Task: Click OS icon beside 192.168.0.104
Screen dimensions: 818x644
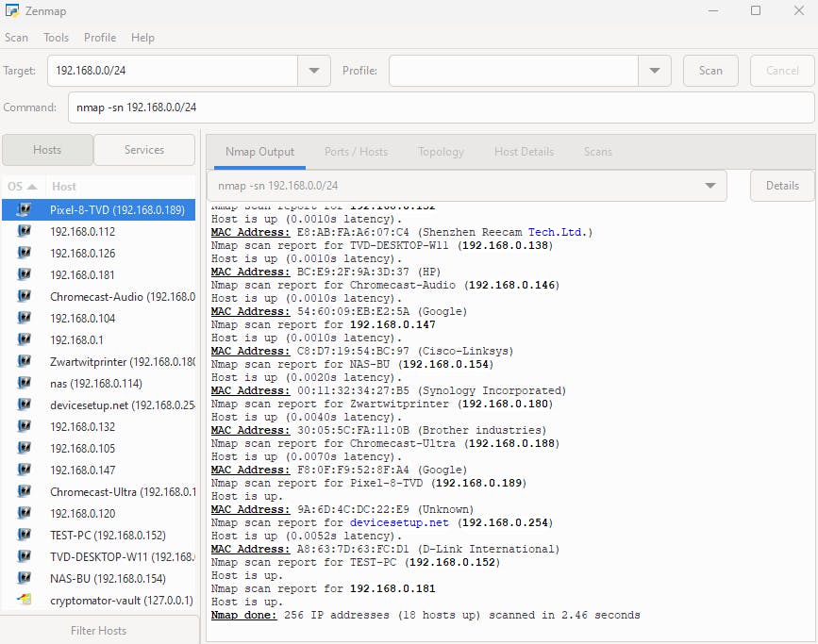Action: point(24,318)
